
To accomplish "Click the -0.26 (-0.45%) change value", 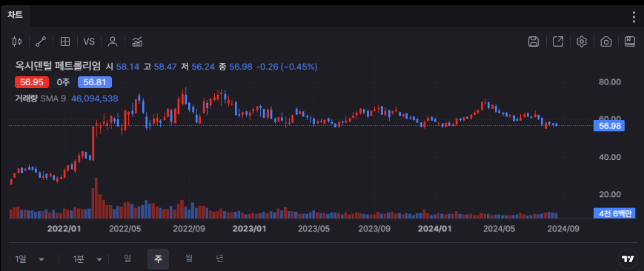I will pyautogui.click(x=287, y=66).
